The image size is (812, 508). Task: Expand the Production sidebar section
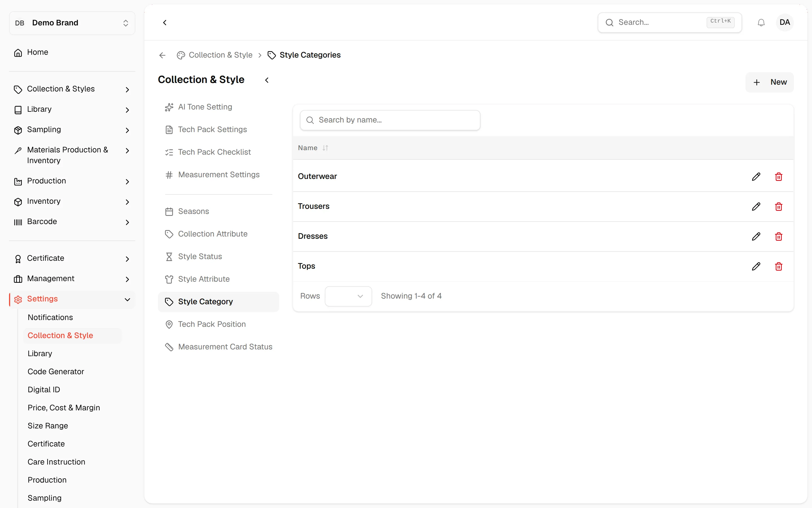pos(127,181)
